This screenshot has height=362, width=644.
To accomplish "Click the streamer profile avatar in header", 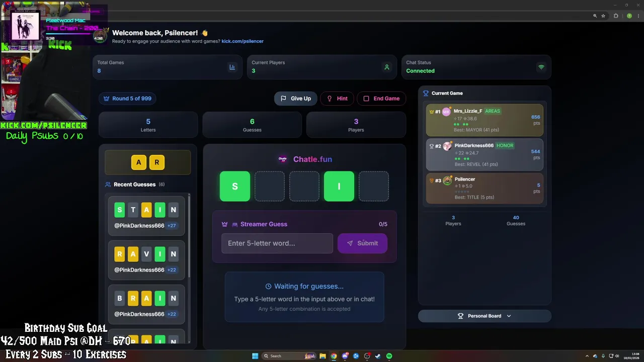I will 100,36.
